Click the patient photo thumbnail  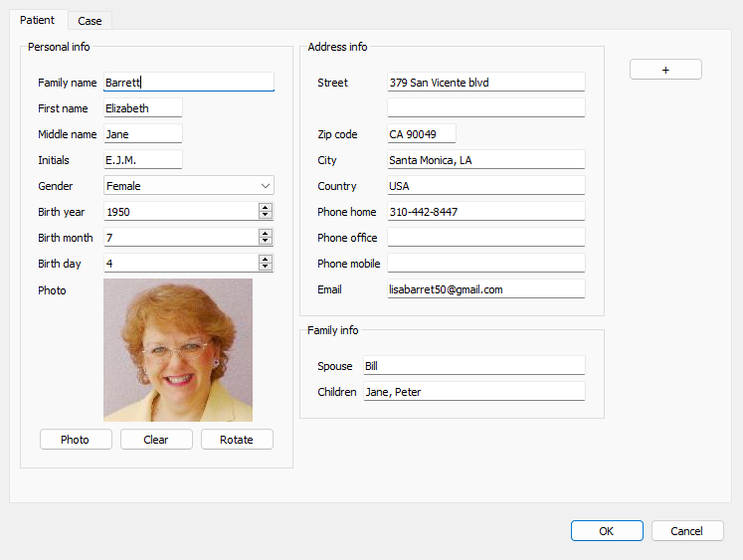(178, 350)
